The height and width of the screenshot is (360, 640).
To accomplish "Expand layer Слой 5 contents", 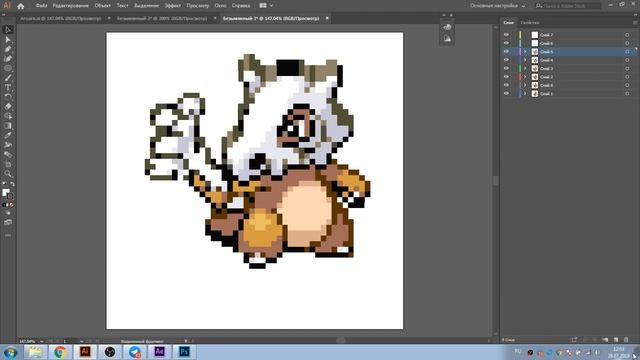I will coord(525,52).
